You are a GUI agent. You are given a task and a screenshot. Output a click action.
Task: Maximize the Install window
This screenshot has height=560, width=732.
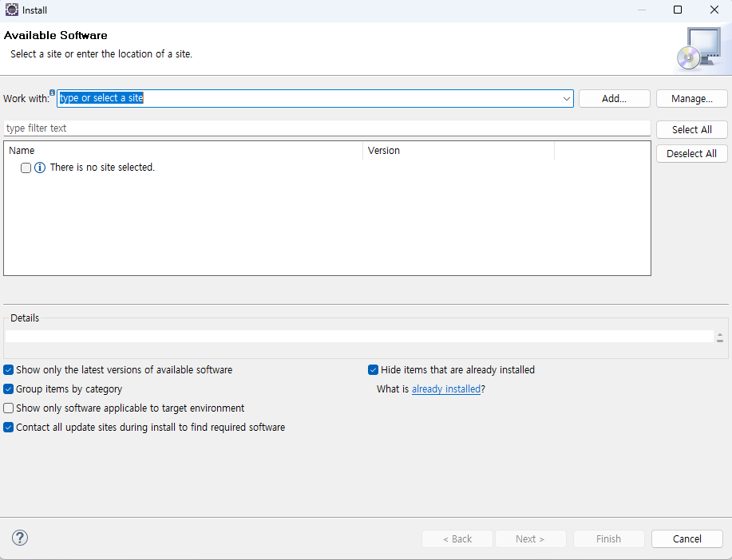(678, 10)
